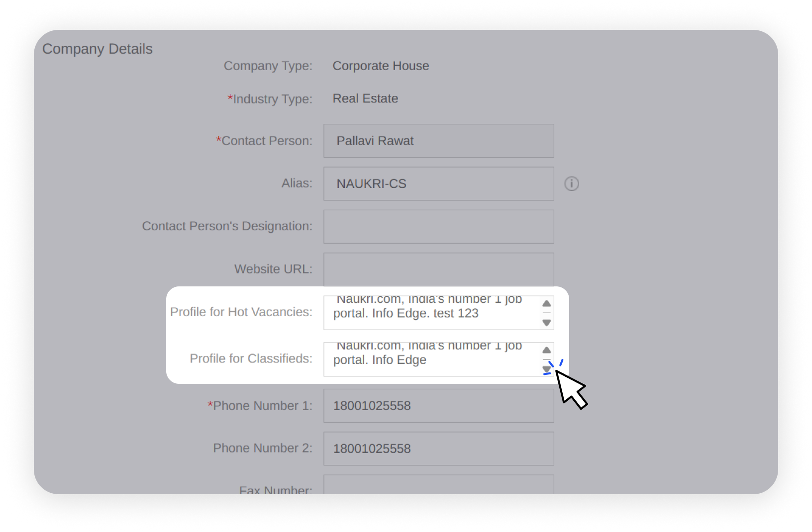Click the Corporate House company type value
Screen dimensions: 812x532
click(381, 66)
